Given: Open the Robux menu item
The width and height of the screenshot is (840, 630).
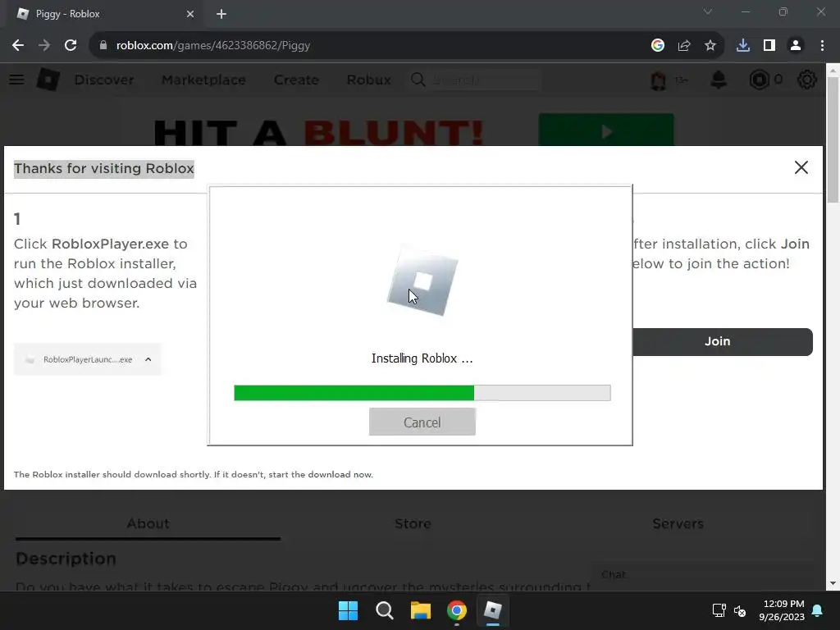Looking at the screenshot, I should click(368, 80).
